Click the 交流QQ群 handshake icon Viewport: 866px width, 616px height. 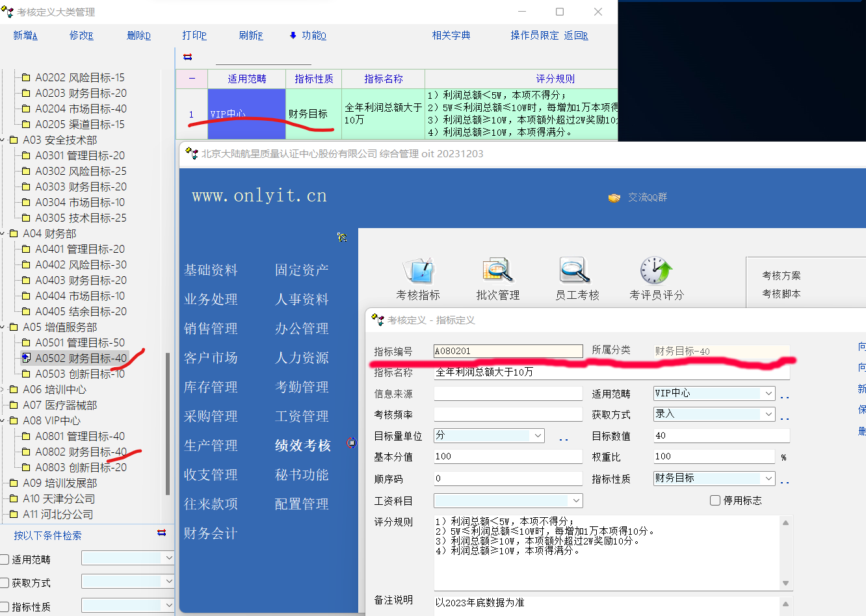614,198
